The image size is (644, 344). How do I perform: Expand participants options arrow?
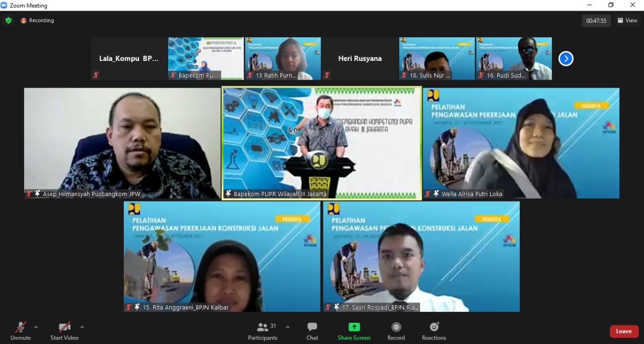click(x=288, y=327)
